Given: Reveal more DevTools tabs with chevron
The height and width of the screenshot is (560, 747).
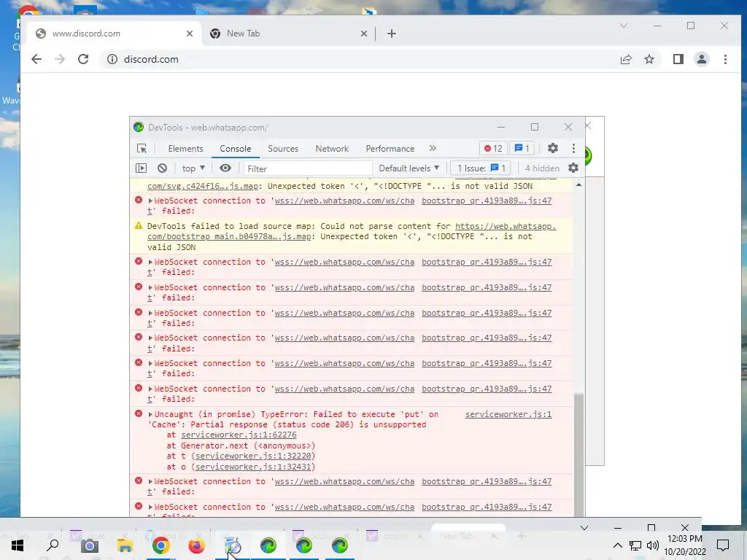Looking at the screenshot, I should (432, 148).
